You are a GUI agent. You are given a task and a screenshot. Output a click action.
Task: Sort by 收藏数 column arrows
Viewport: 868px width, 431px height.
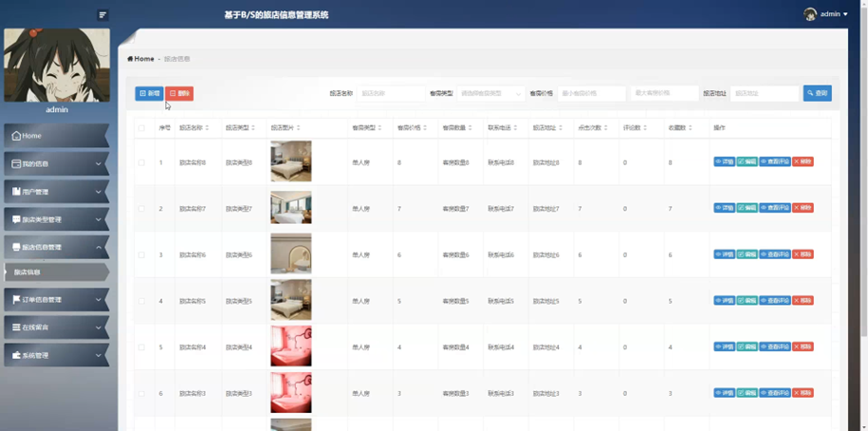tap(692, 128)
